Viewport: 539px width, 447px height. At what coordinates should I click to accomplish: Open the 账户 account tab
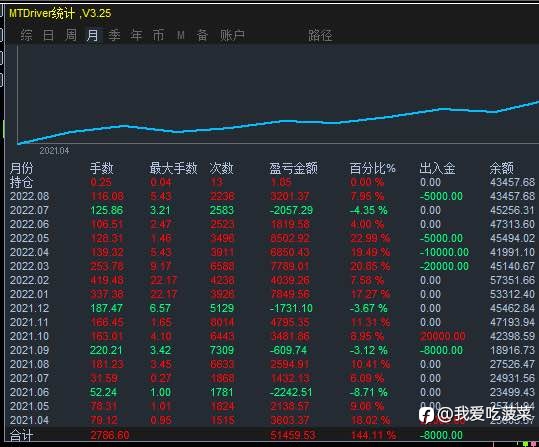tap(232, 35)
